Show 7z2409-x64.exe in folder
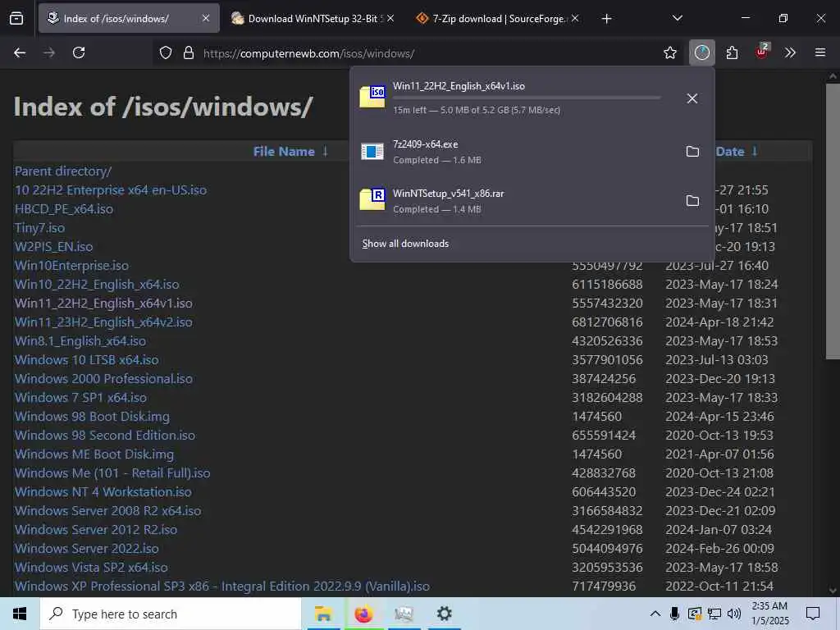The width and height of the screenshot is (840, 630). (x=692, y=152)
